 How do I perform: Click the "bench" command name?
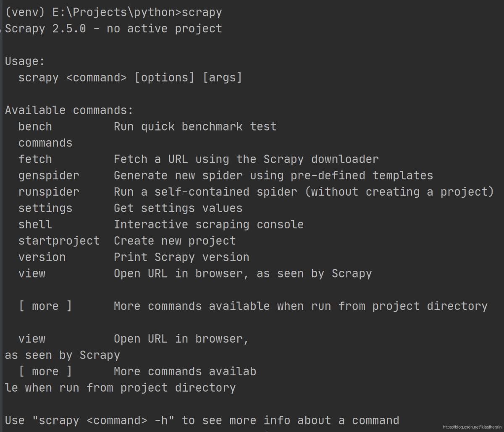(35, 127)
